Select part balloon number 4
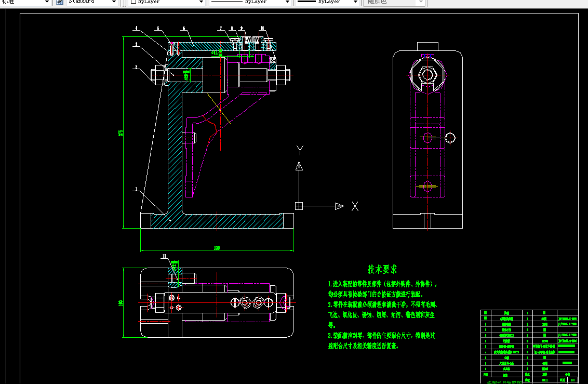The height and width of the screenshot is (384, 588). point(136,28)
